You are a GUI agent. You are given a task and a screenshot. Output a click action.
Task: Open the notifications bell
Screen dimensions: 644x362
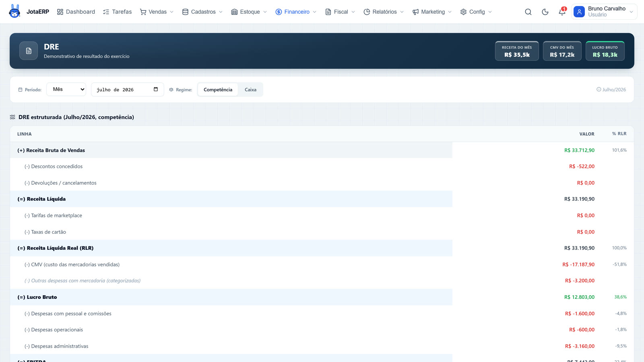[x=562, y=12]
